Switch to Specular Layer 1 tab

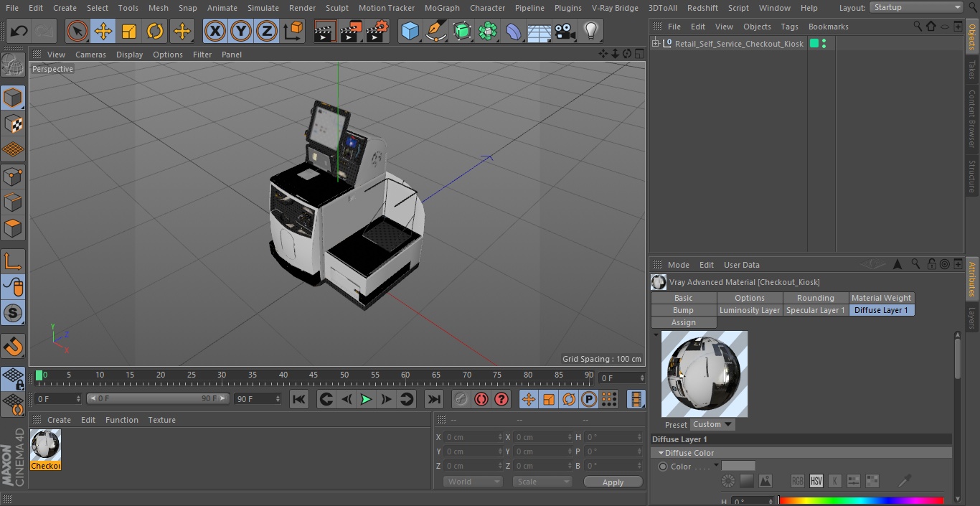coord(816,310)
